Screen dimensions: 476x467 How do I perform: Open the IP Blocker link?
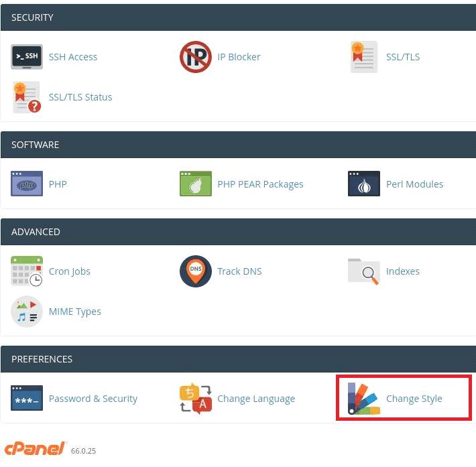[x=239, y=57]
